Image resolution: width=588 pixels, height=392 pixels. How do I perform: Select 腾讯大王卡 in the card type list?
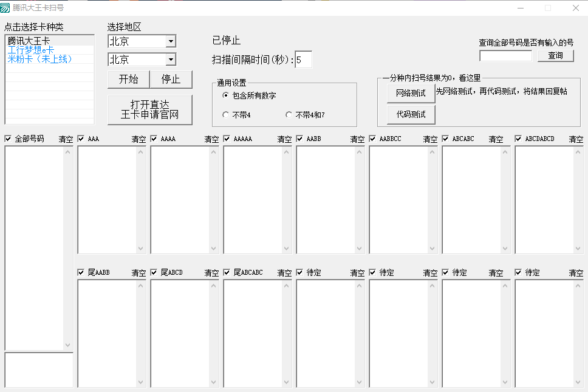49,41
